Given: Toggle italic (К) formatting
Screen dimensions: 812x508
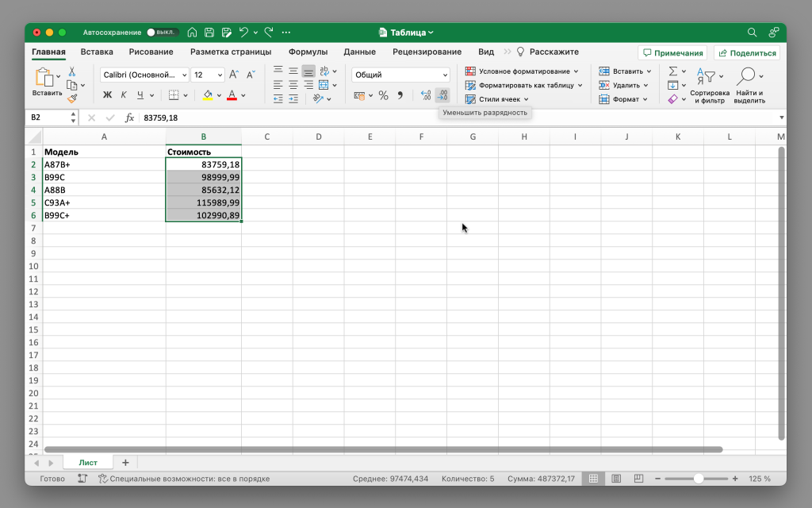Looking at the screenshot, I should [123, 95].
